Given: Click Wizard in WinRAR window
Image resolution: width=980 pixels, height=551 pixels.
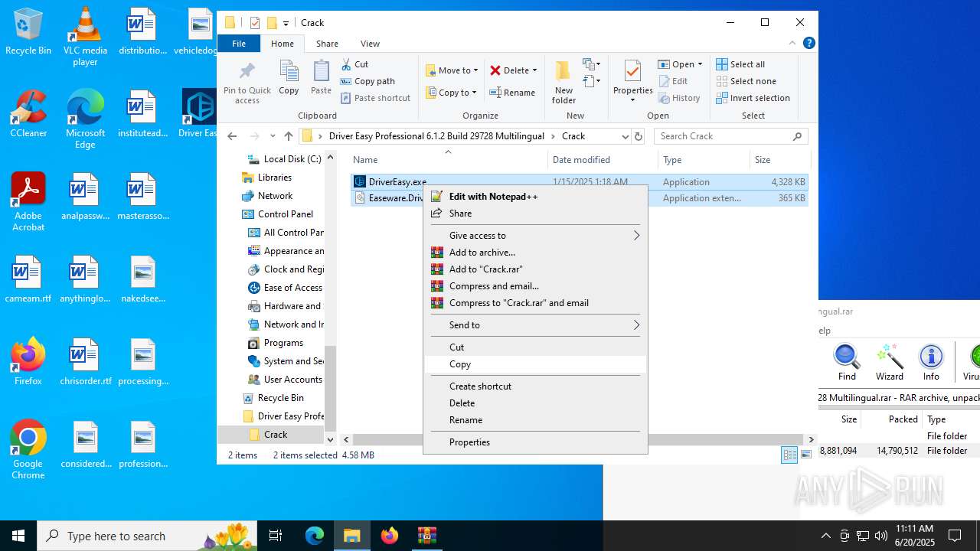Looking at the screenshot, I should click(x=889, y=362).
